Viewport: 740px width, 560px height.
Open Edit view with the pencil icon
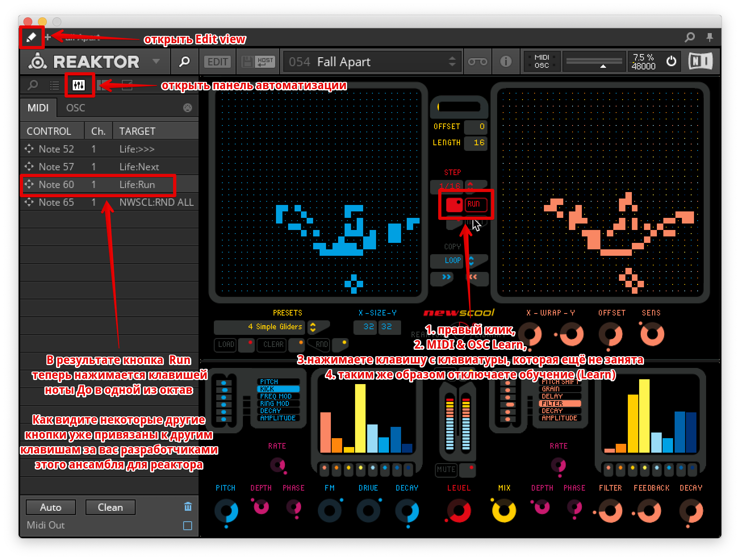coord(31,37)
